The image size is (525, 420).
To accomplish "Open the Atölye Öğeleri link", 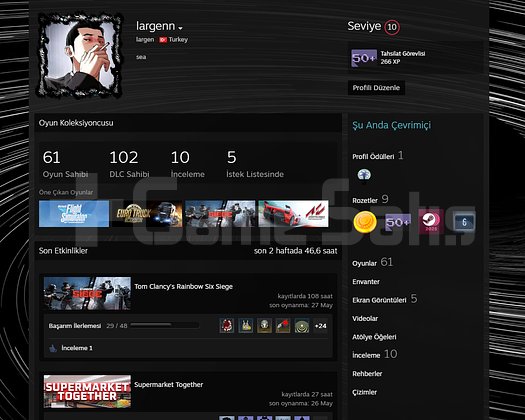I will click(x=374, y=337).
